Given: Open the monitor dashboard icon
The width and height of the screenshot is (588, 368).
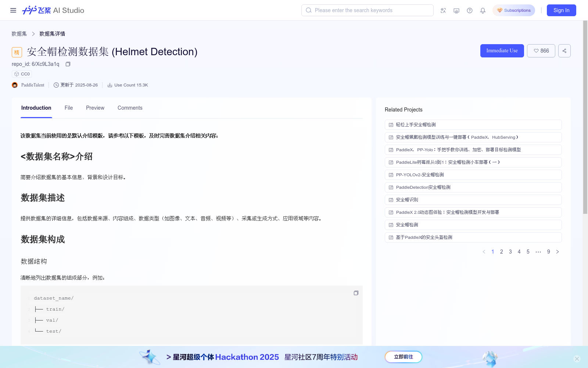Looking at the screenshot, I should (456, 10).
